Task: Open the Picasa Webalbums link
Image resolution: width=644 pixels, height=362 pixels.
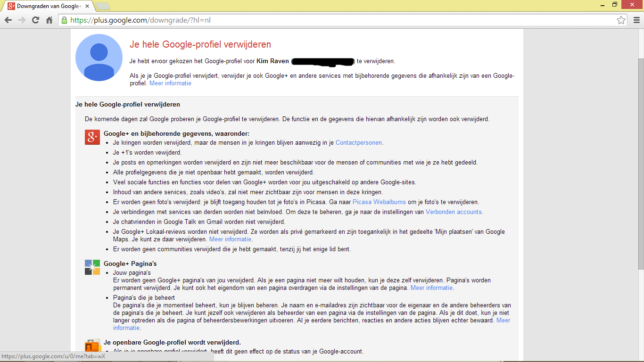Action: tap(379, 202)
